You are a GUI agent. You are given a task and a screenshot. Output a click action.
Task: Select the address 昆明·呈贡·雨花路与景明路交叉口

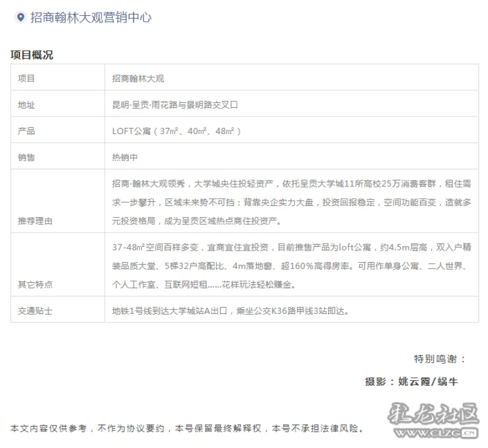pyautogui.click(x=175, y=105)
